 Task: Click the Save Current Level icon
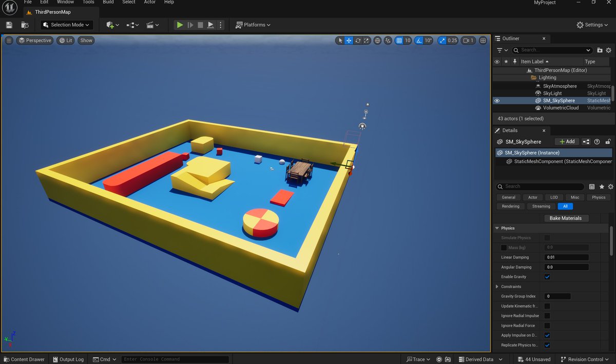[8, 25]
